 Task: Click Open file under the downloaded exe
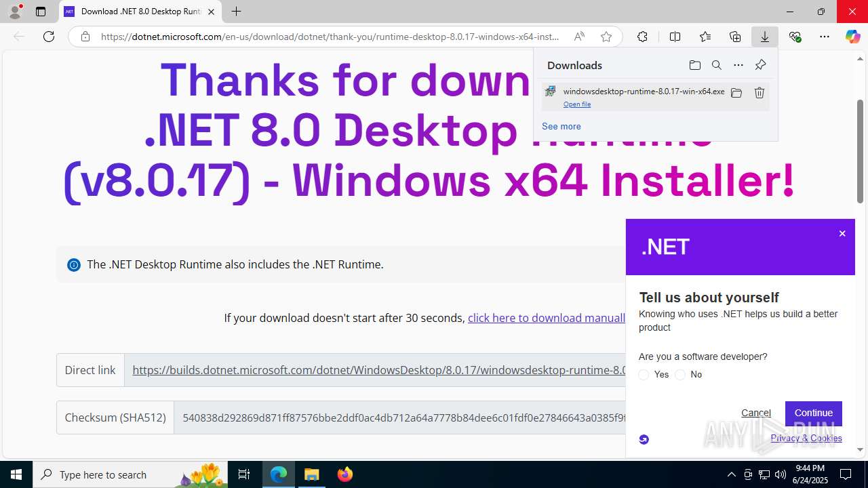click(x=577, y=104)
